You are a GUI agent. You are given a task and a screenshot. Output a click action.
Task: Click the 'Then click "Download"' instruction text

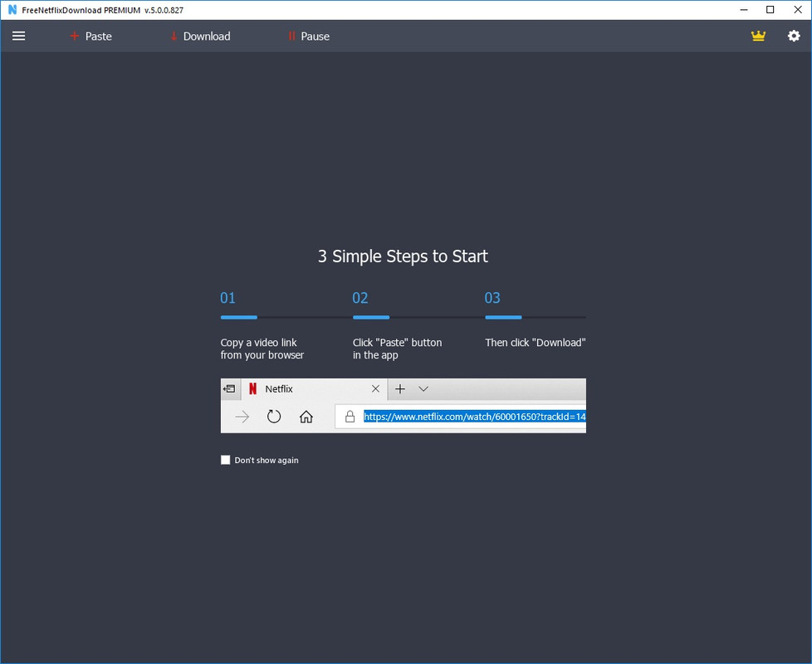pos(535,343)
